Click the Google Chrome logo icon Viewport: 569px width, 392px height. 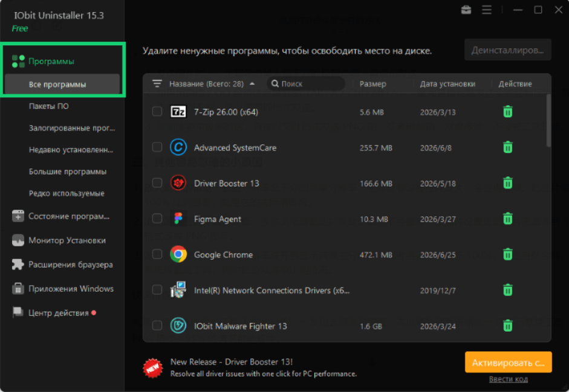click(178, 254)
